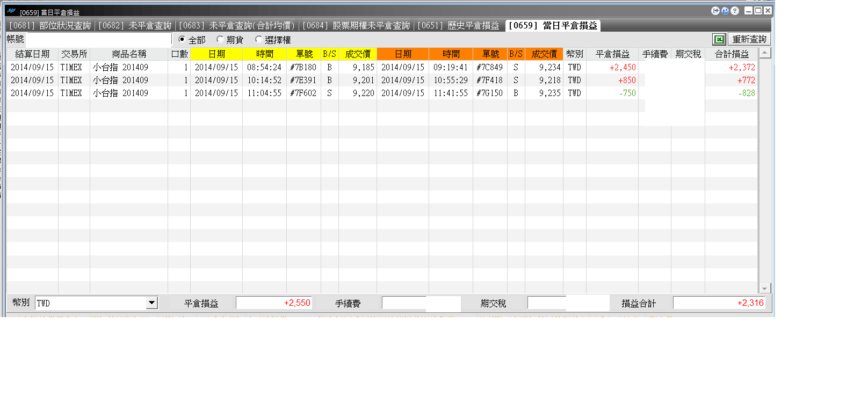The width and height of the screenshot is (868, 396).
Task: Click the 手續費 column header
Action: point(655,54)
